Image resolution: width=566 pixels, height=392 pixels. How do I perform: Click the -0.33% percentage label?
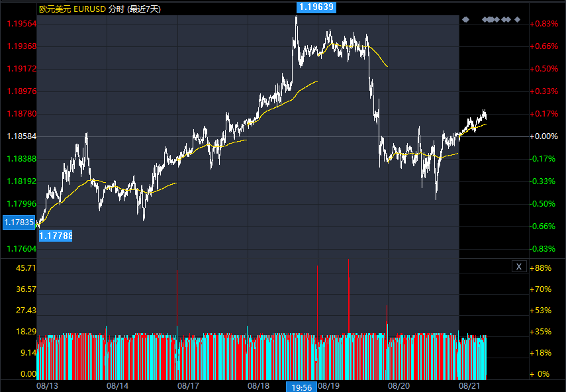[543, 181]
